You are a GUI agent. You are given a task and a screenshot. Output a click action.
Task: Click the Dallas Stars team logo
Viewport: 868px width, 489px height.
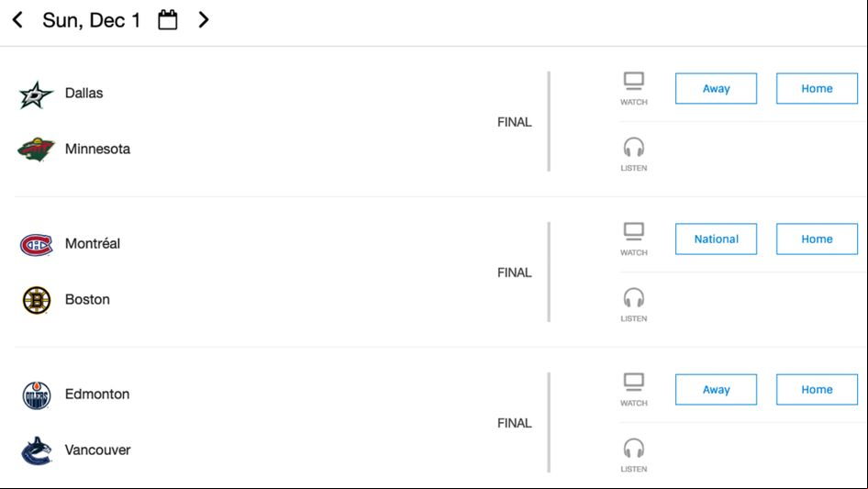[x=36, y=94]
